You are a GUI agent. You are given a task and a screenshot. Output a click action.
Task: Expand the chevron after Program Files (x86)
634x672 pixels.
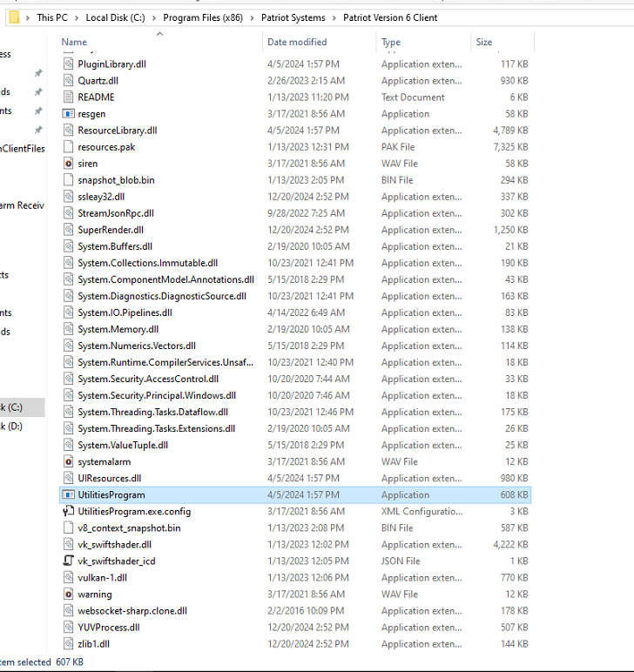pos(253,17)
